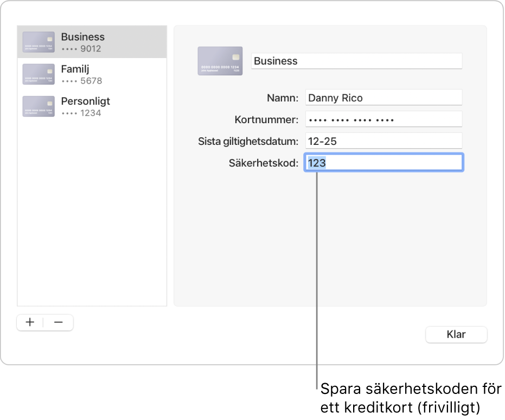Click the Familj credit card icon
The width and height of the screenshot is (505, 420).
pyautogui.click(x=39, y=74)
